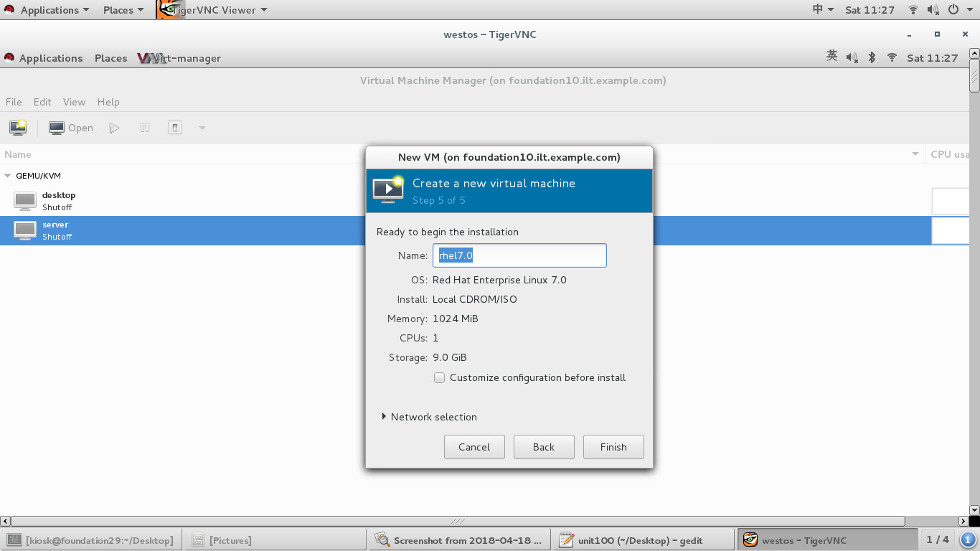Go Back in the New VM wizard

pos(544,447)
